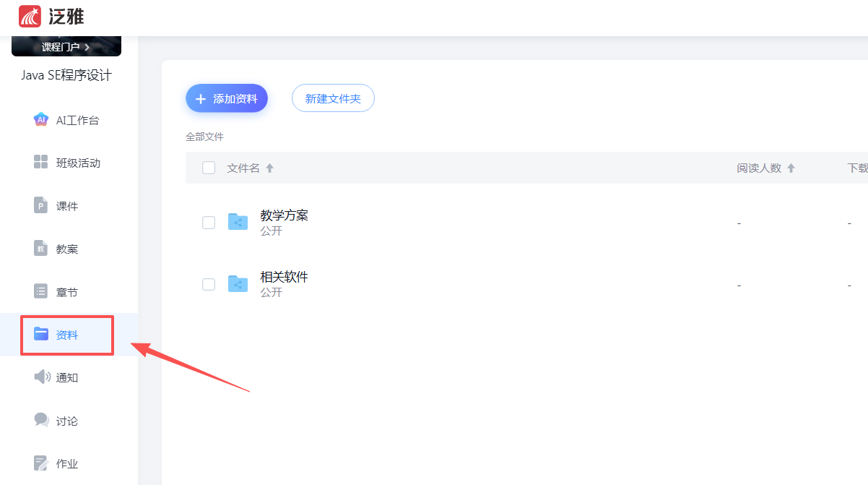
Task: Toggle the select-all files checkbox
Action: [209, 168]
